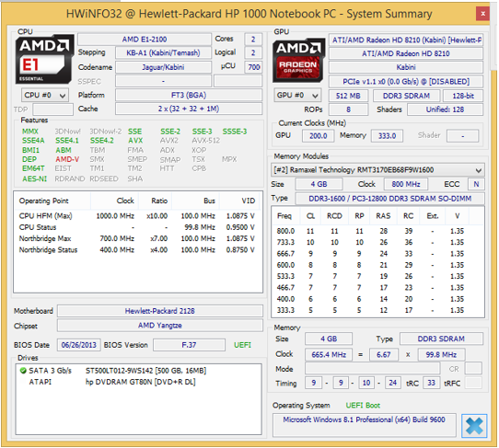Viewport: 499px width, 448px height.
Task: Click the AMD E1-2100 processor name field
Action: point(145,40)
